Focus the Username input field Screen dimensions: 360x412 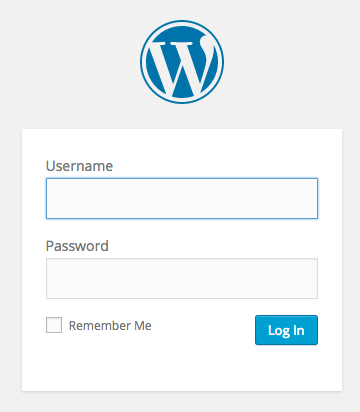click(182, 199)
